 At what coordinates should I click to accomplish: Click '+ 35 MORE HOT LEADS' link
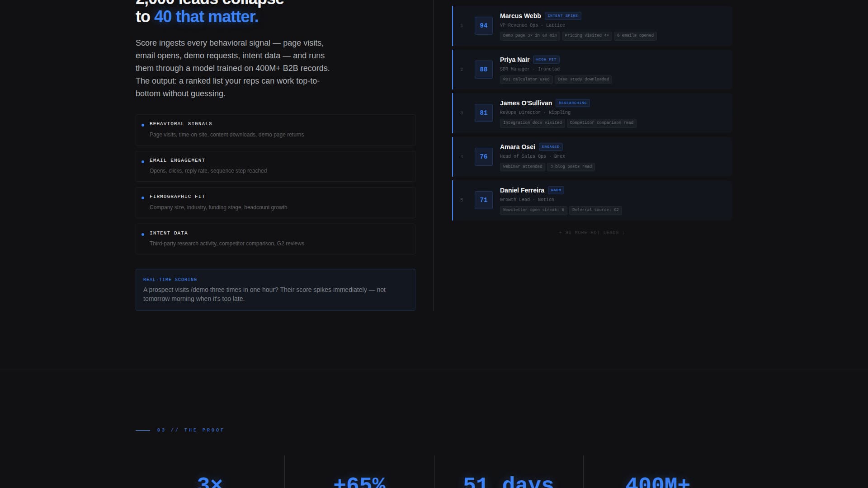coord(592,233)
